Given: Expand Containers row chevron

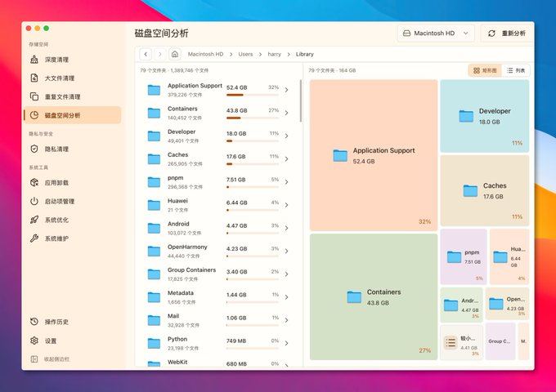Looking at the screenshot, I should [x=286, y=113].
